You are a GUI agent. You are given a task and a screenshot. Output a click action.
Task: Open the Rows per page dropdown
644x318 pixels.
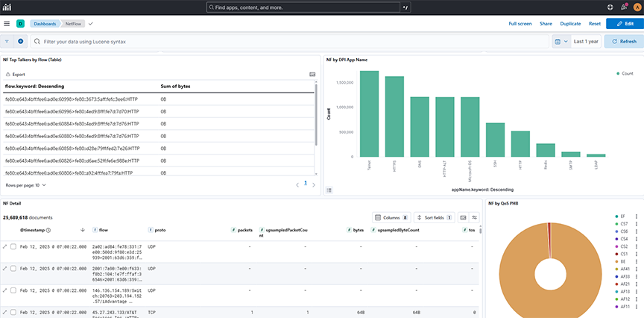tap(26, 184)
